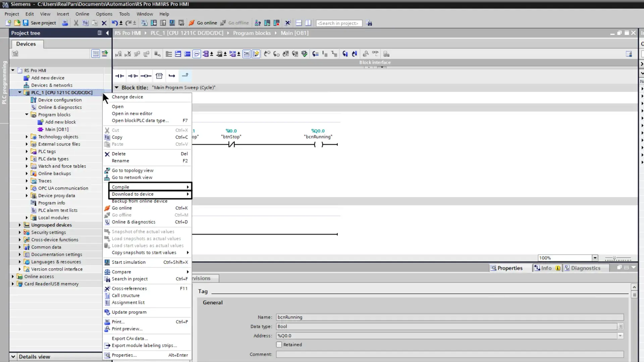The height and width of the screenshot is (362, 644).
Task: Expand the Watch and force tables node
Action: pyautogui.click(x=27, y=166)
